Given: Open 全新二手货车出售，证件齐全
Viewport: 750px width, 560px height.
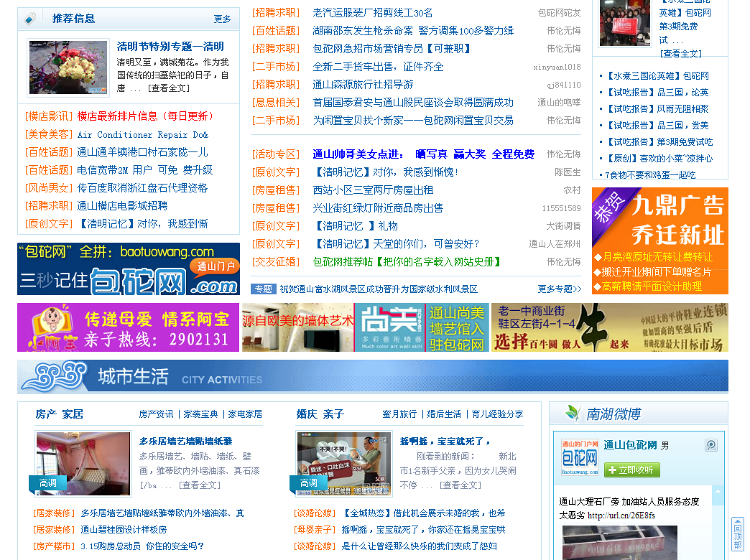Looking at the screenshot, I should [378, 67].
